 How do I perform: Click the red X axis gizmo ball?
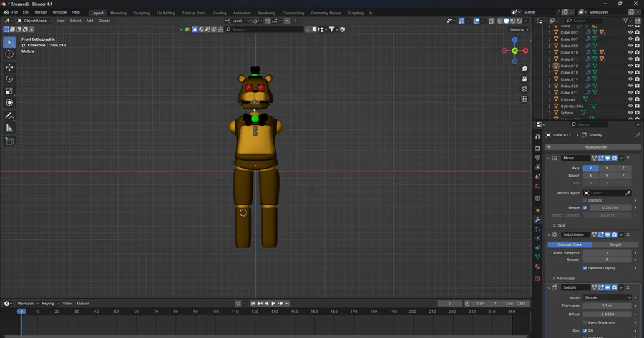click(525, 51)
